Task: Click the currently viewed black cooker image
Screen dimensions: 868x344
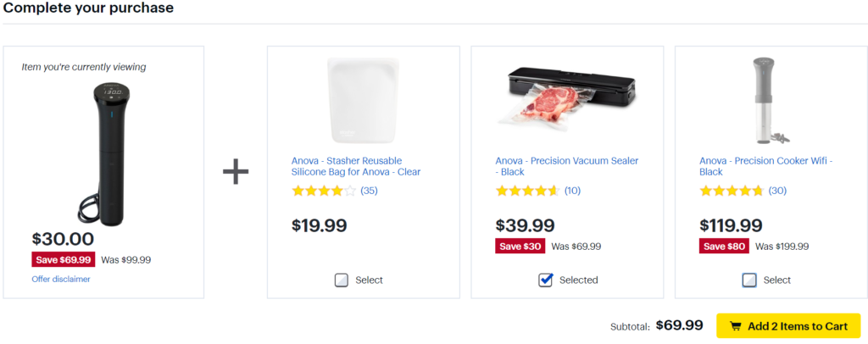Action: click(111, 153)
